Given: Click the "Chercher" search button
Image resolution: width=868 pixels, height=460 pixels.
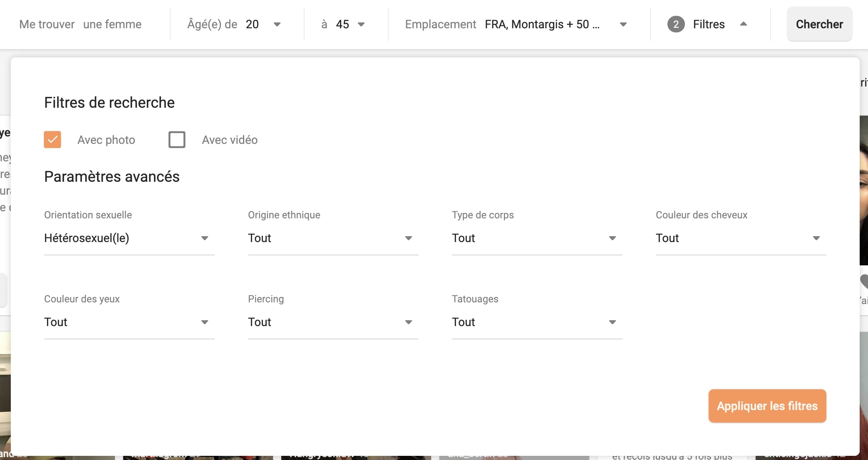Looking at the screenshot, I should pos(819,24).
